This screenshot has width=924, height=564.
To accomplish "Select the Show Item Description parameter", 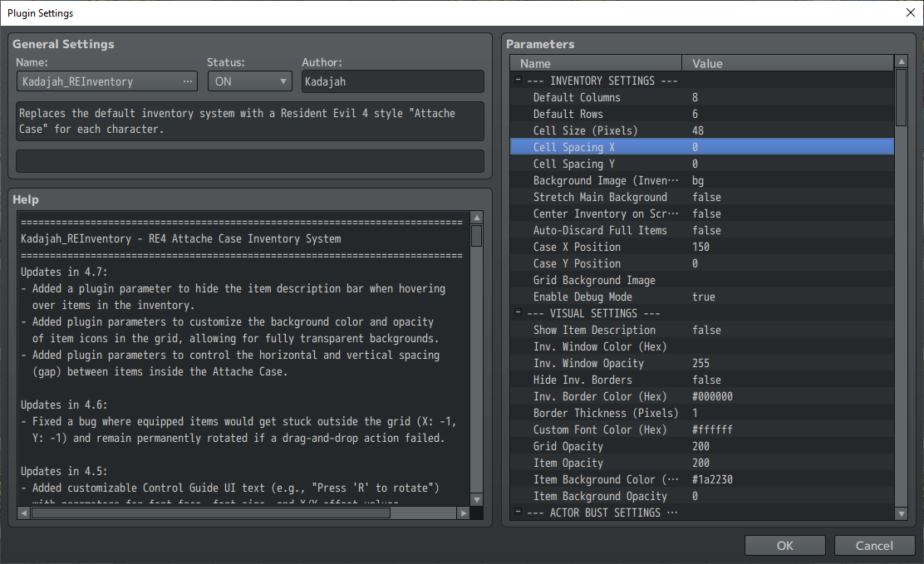I will point(702,330).
